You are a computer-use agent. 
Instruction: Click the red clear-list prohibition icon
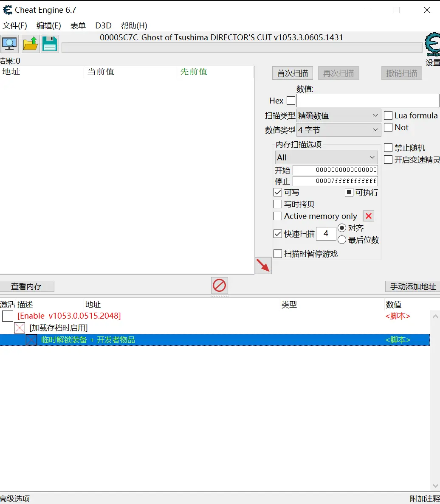pyautogui.click(x=220, y=286)
